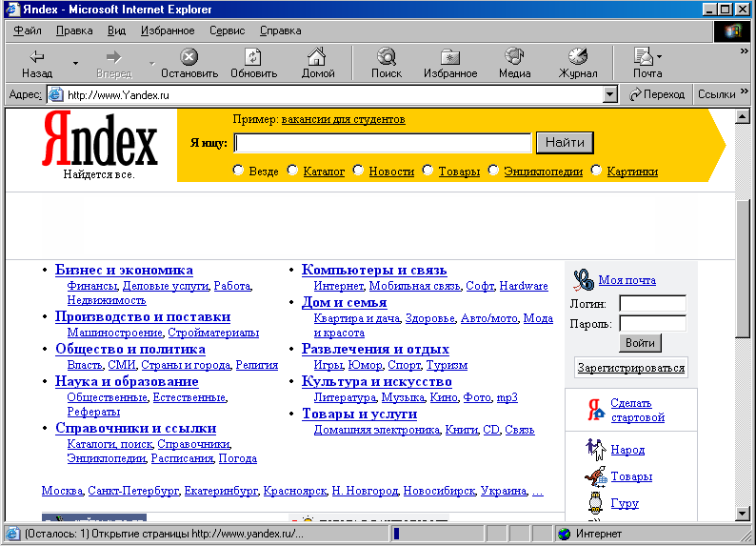Screen dimensions: 756x546
Task: Expand the Почта button dropdown arrow
Action: (659, 56)
